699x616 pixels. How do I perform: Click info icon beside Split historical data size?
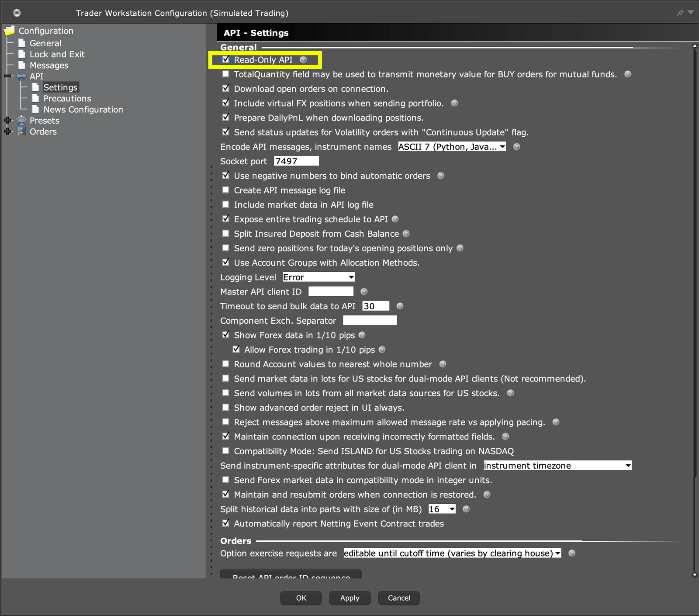point(466,509)
